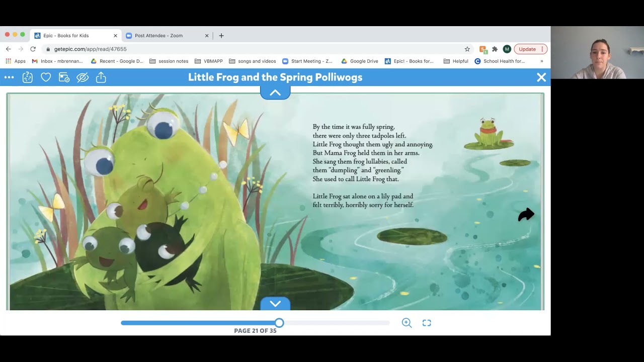
Task: Open the M profile avatar
Action: pos(507,49)
